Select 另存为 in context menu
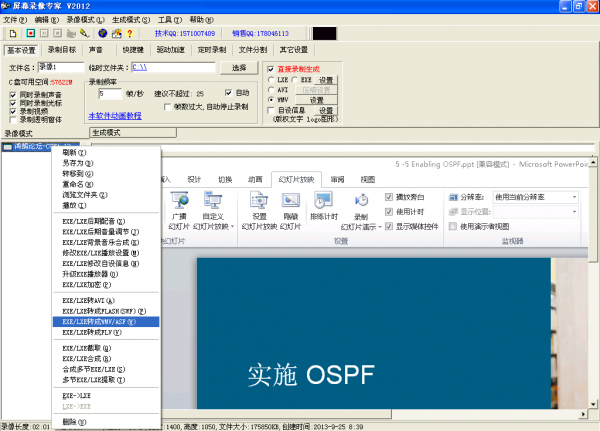The height and width of the screenshot is (431, 600). 106,163
